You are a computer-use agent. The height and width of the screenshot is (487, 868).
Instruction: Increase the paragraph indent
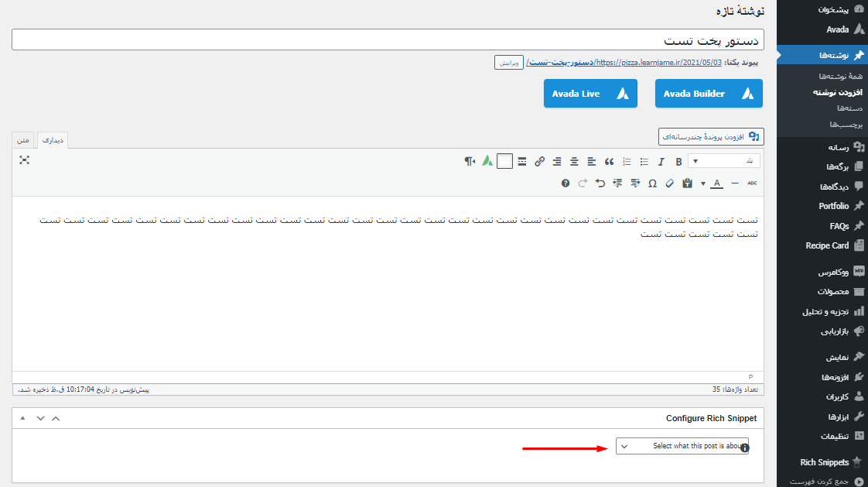pyautogui.click(x=618, y=183)
